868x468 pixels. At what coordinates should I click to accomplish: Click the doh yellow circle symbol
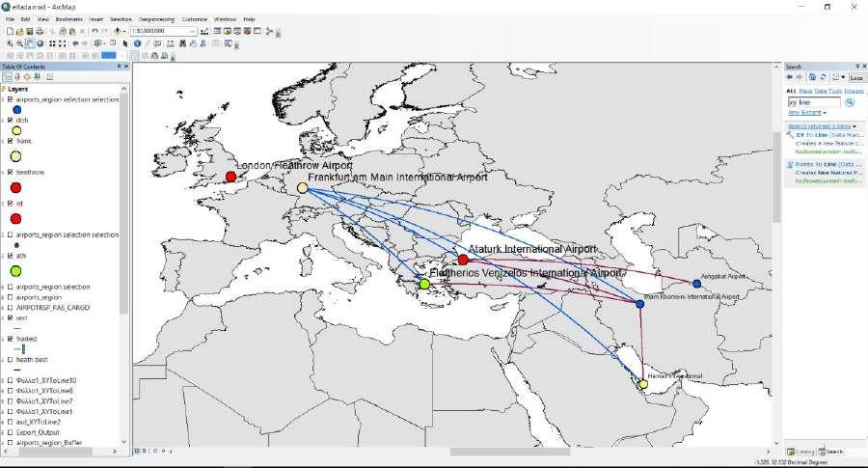(16, 130)
